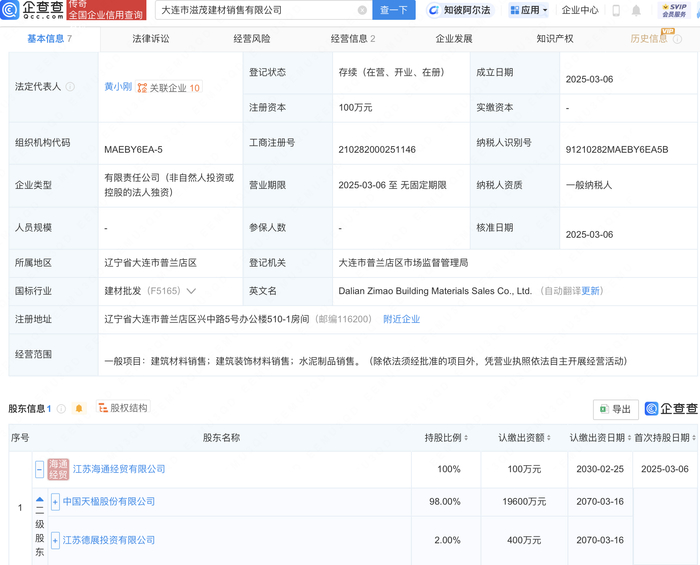Screen dimensions: 700x565
Task: Switch to the 法律诉讼 tab
Action: [x=150, y=39]
